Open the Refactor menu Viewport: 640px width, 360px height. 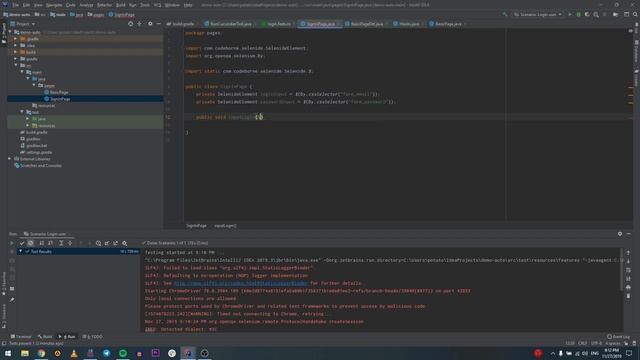click(104, 5)
